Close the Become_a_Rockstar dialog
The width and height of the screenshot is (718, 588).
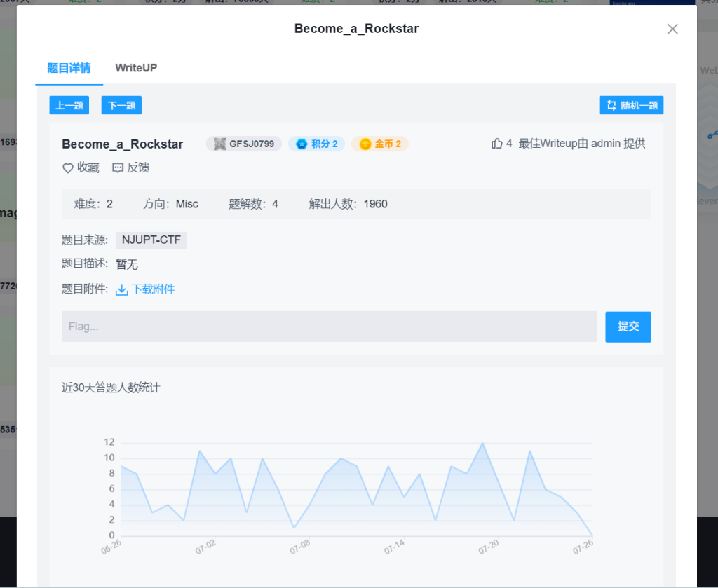coord(672,29)
